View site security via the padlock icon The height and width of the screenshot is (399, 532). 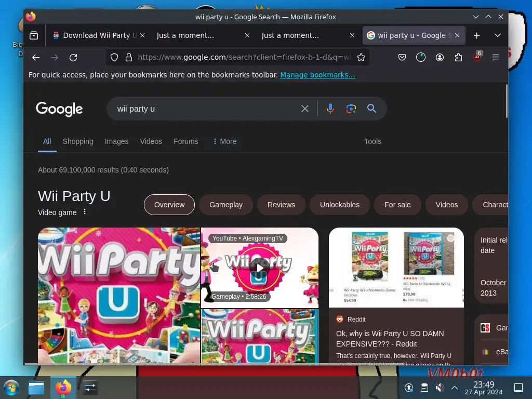[129, 57]
